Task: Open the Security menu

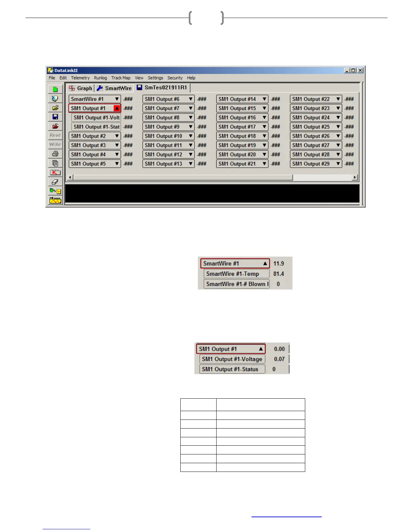Action: [175, 78]
